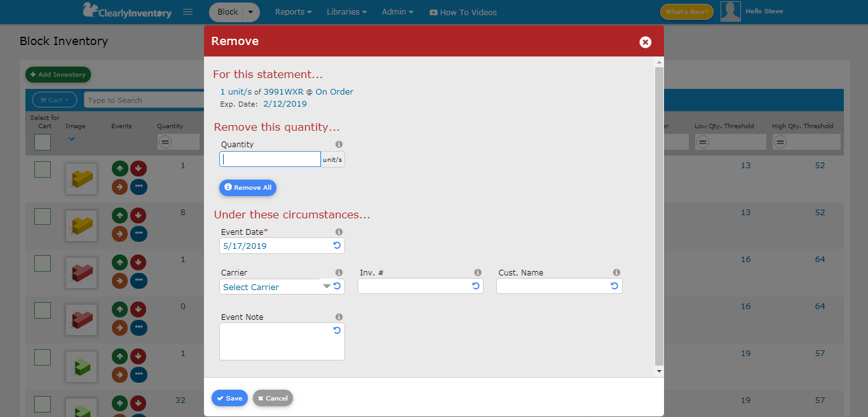Click the dialog scrollbar down arrow
This screenshot has height=417, width=868.
coord(659,371)
